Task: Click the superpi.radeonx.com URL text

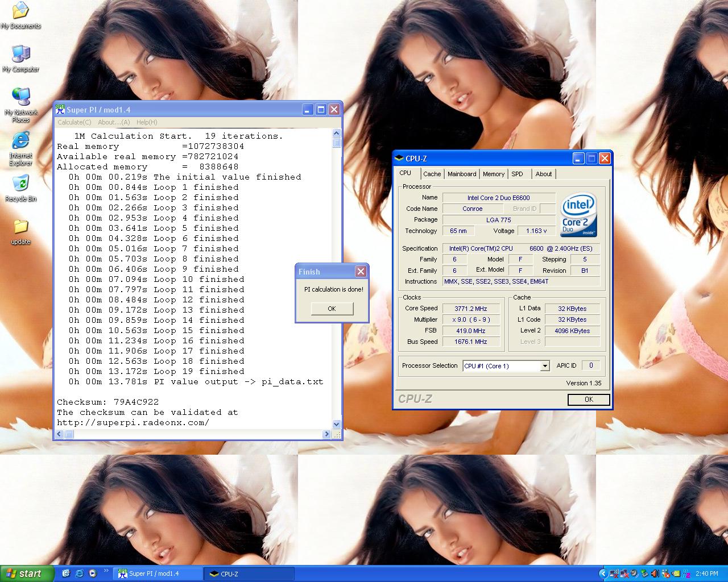Action: tap(133, 422)
